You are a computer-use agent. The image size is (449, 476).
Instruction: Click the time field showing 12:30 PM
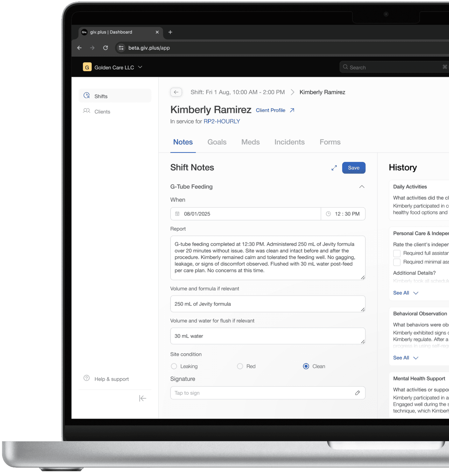click(343, 214)
